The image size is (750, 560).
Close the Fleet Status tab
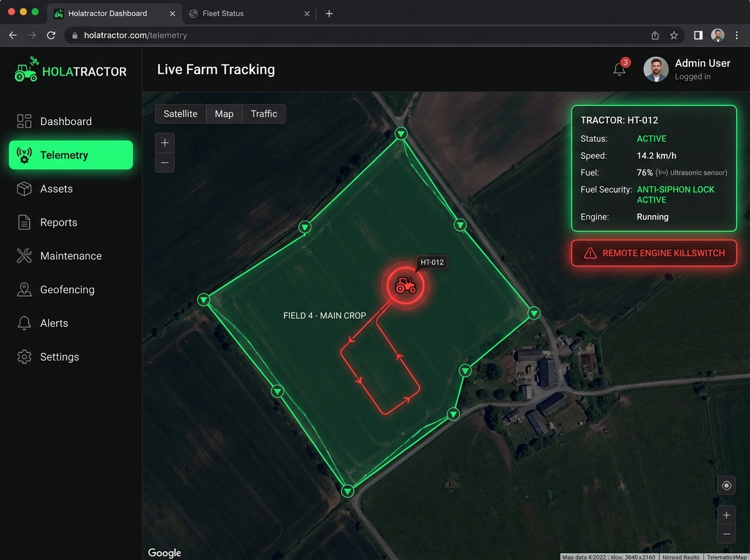[x=306, y=13]
